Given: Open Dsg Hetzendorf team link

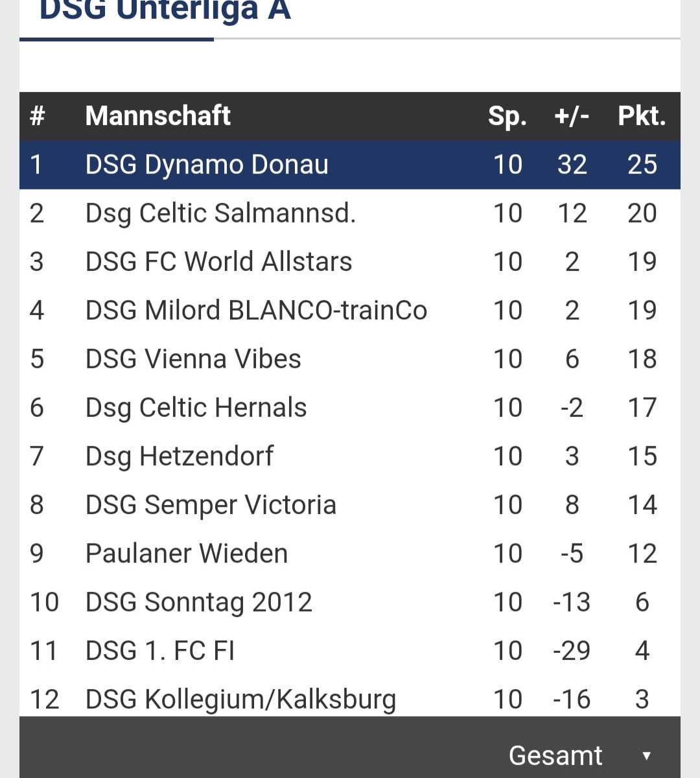Looking at the screenshot, I should pos(180,456).
